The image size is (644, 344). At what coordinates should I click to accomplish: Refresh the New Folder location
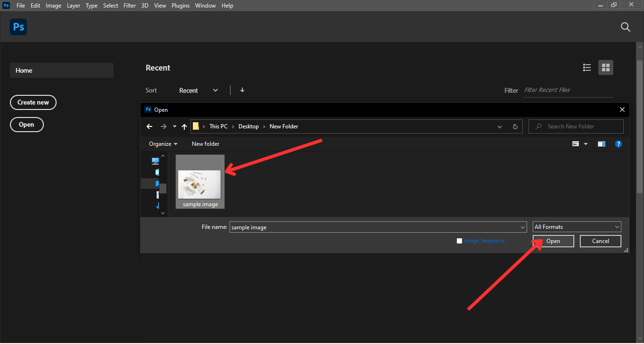click(515, 126)
